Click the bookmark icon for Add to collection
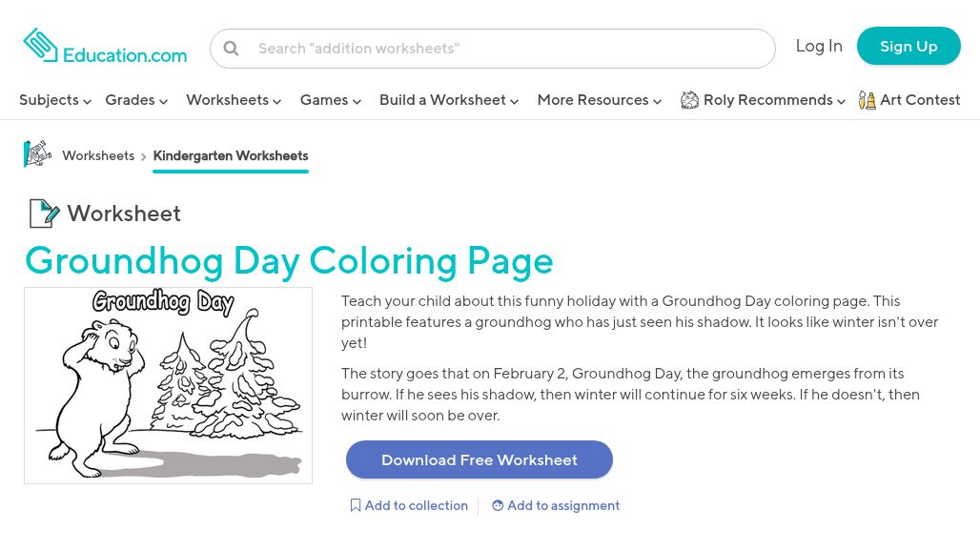 coord(356,506)
